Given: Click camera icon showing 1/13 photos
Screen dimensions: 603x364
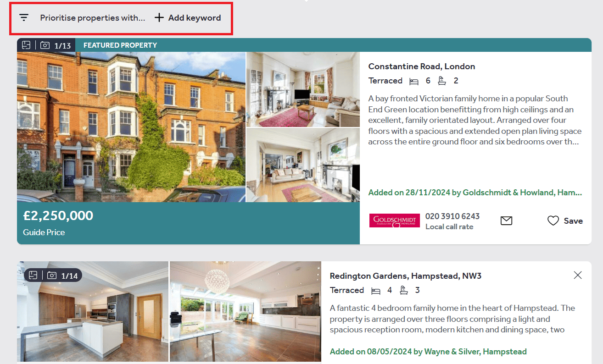Looking at the screenshot, I should [x=45, y=45].
